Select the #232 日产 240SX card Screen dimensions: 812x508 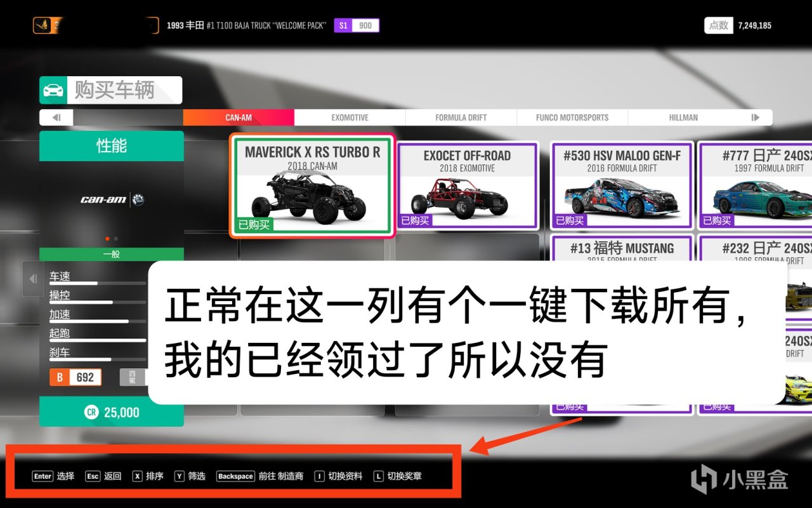point(755,248)
